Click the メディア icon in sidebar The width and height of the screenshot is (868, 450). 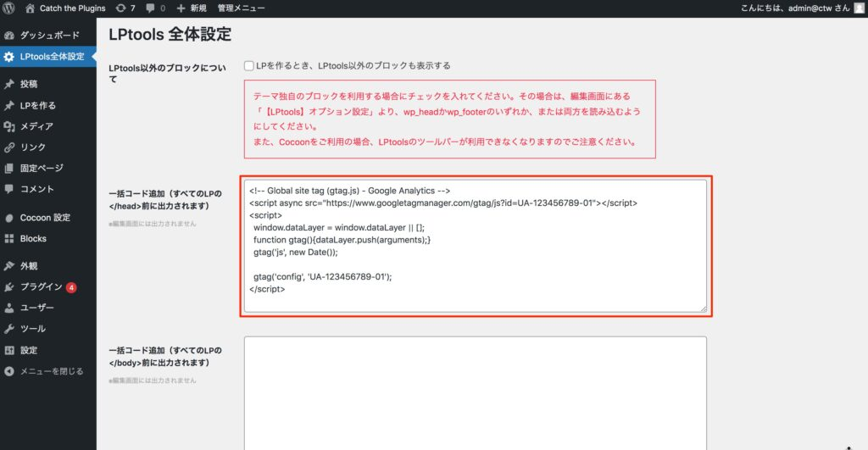click(8, 126)
